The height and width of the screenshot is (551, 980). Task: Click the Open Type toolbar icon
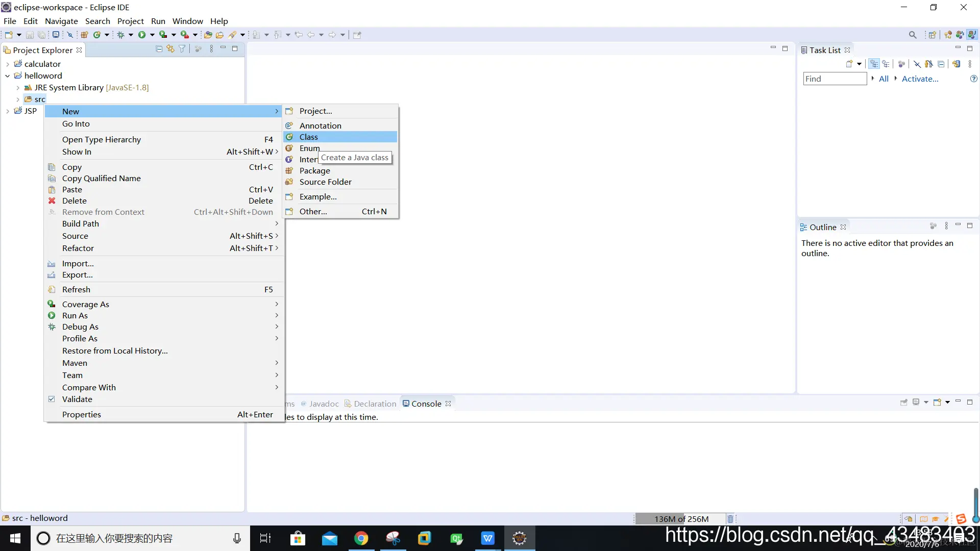208,35
